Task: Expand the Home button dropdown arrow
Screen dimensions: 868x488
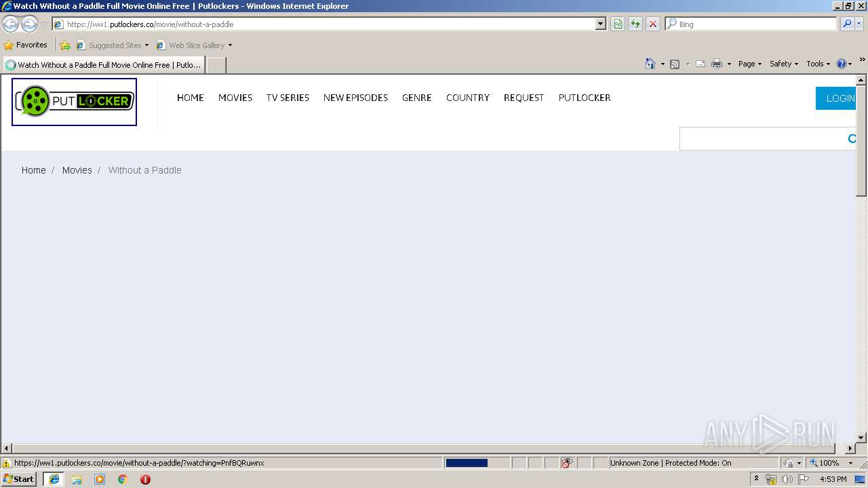Action: tap(663, 64)
